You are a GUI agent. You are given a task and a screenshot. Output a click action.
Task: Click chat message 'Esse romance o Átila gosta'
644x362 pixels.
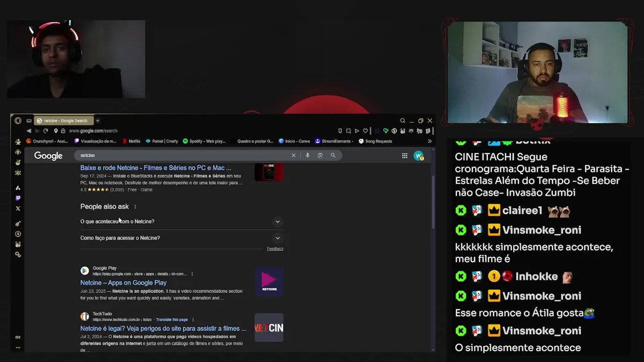tap(519, 313)
